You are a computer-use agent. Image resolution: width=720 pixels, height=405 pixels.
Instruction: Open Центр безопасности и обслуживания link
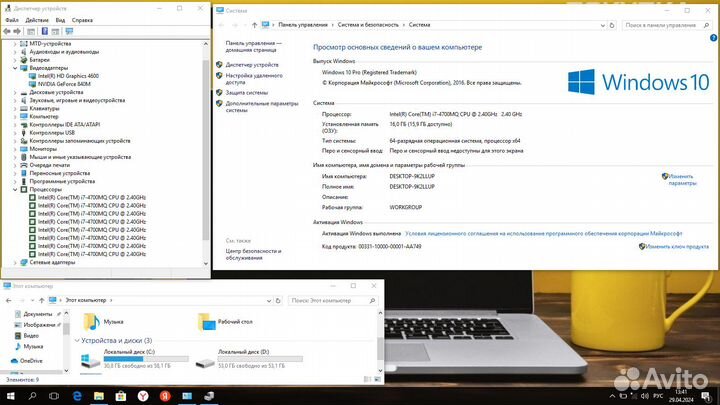coord(253,254)
